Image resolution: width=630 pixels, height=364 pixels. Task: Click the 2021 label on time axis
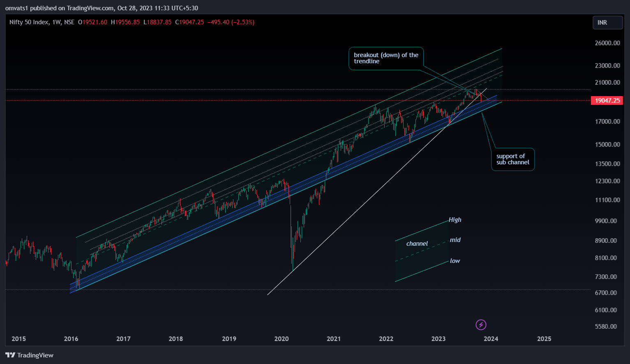click(334, 339)
